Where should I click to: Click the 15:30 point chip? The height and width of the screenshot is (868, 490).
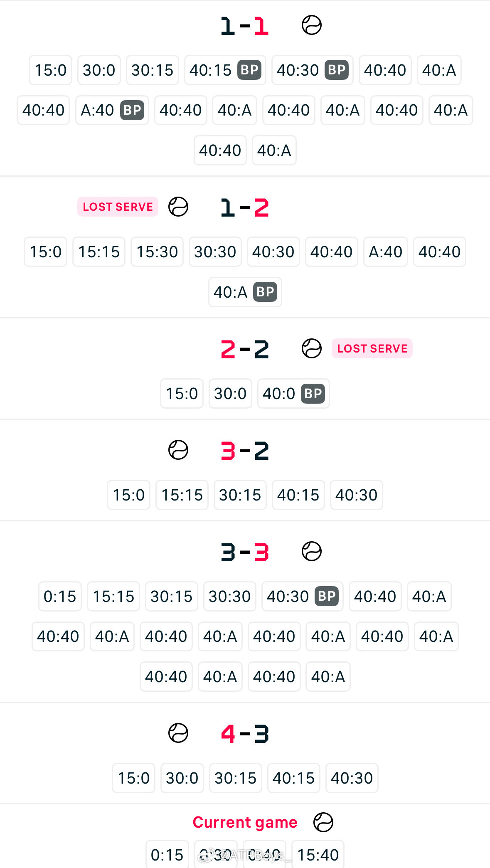pos(157,252)
